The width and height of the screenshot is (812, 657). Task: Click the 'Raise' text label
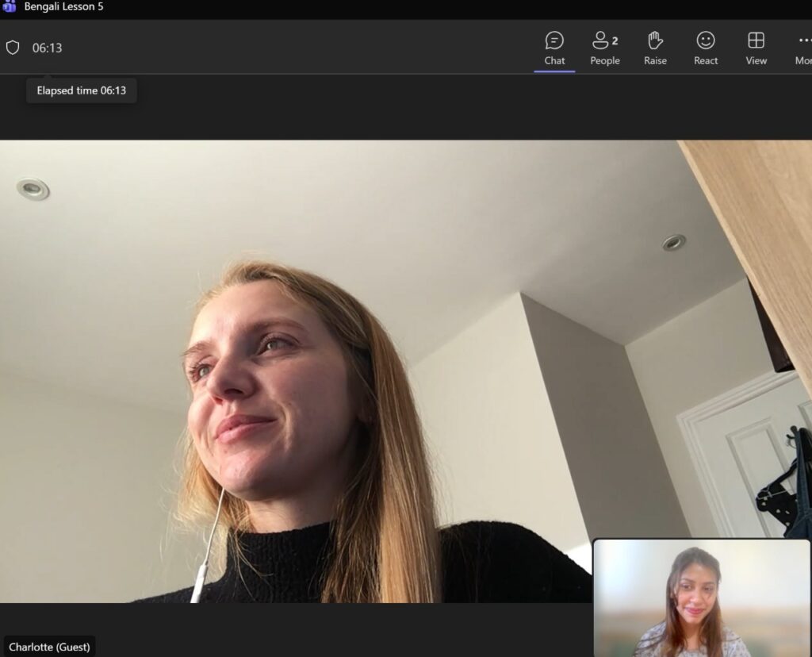[x=655, y=61]
